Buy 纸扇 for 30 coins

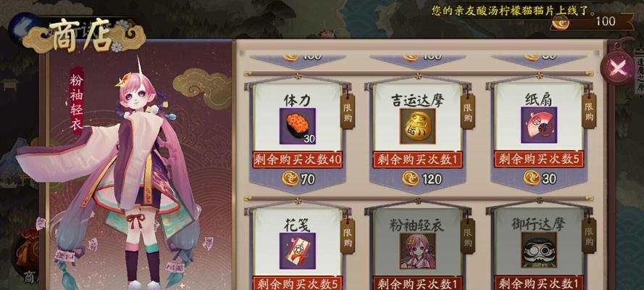540,178
